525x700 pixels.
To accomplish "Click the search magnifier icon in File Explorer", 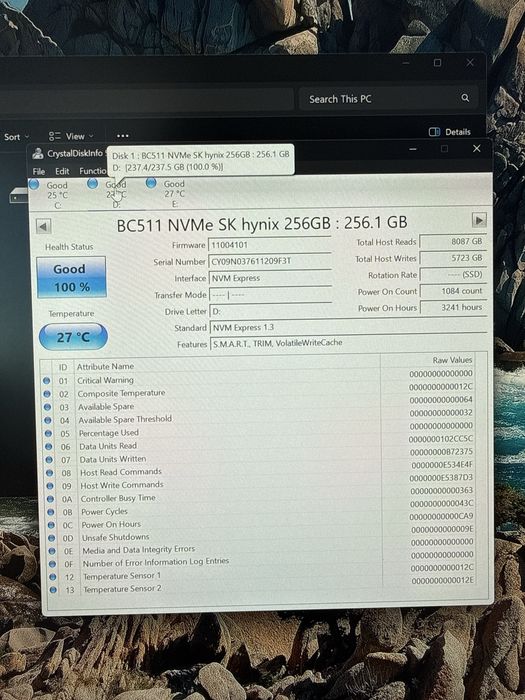I will (465, 98).
